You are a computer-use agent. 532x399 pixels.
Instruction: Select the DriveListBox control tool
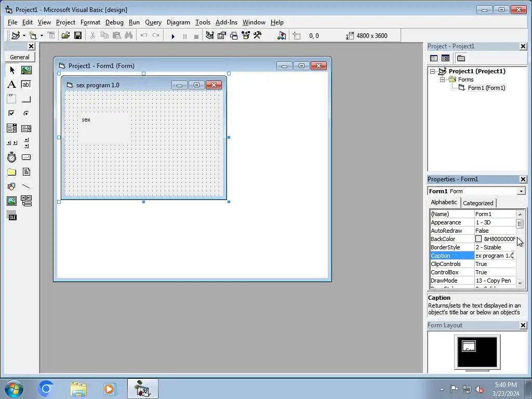pyautogui.click(x=26, y=157)
